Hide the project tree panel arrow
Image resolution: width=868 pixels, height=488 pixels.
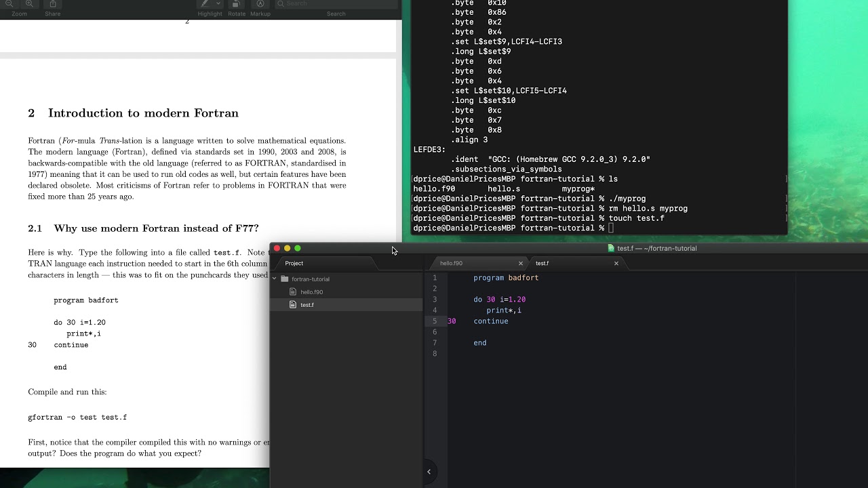(429, 472)
